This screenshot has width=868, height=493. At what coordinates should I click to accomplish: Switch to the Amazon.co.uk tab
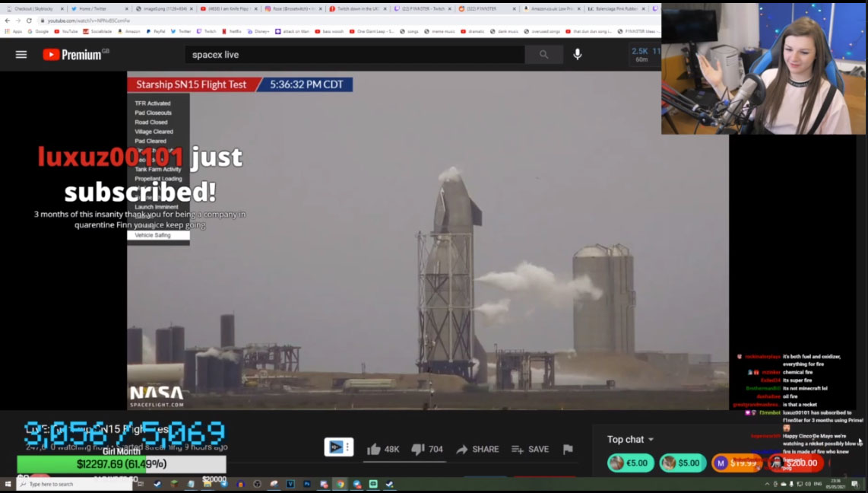pos(551,9)
